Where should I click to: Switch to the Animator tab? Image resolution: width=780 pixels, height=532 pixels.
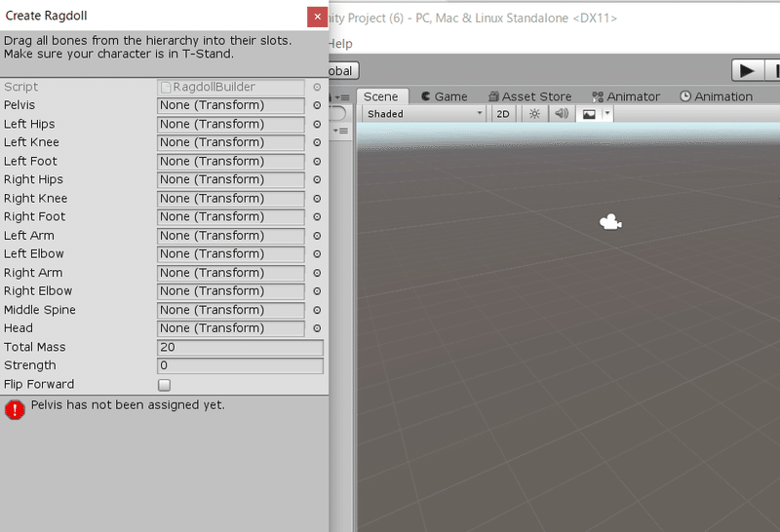pyautogui.click(x=626, y=96)
